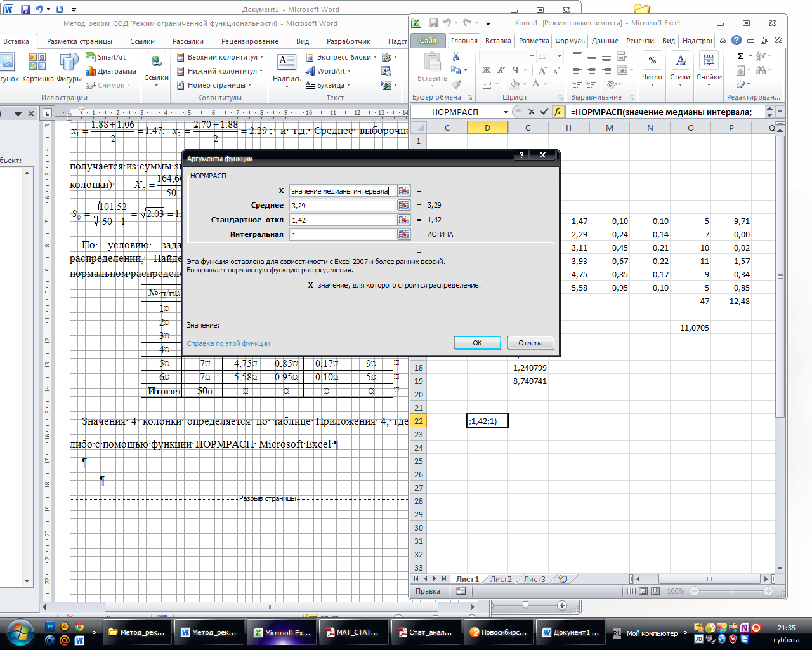Image resolution: width=812 pixels, height=650 pixels.
Task: Open the Excel Файл tab
Action: tap(428, 41)
